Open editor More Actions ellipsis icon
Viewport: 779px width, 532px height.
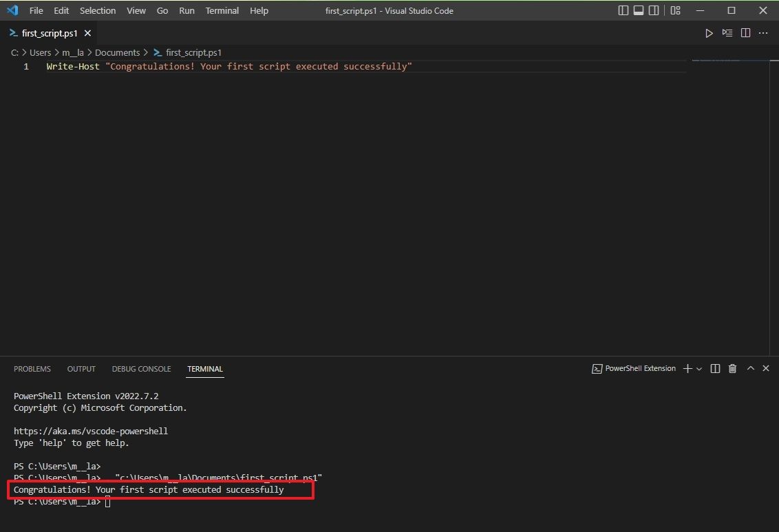(x=763, y=32)
